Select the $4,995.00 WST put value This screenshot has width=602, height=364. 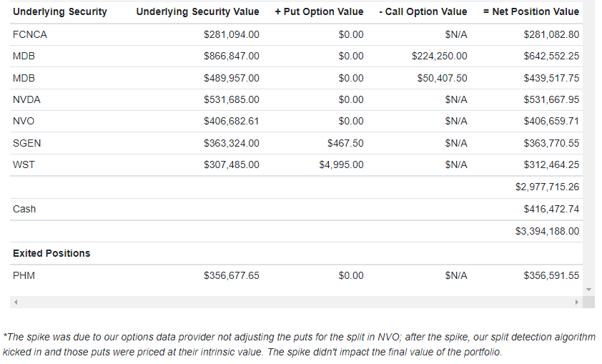[341, 164]
